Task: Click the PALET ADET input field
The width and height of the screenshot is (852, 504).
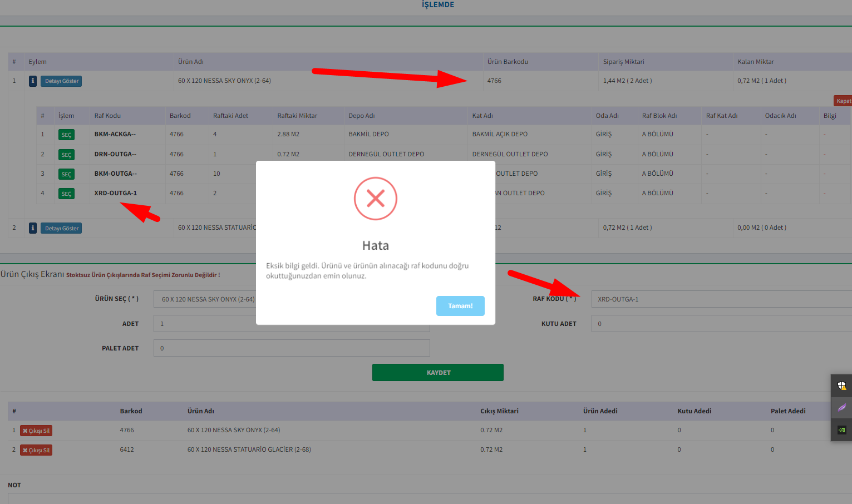Action: (x=292, y=348)
